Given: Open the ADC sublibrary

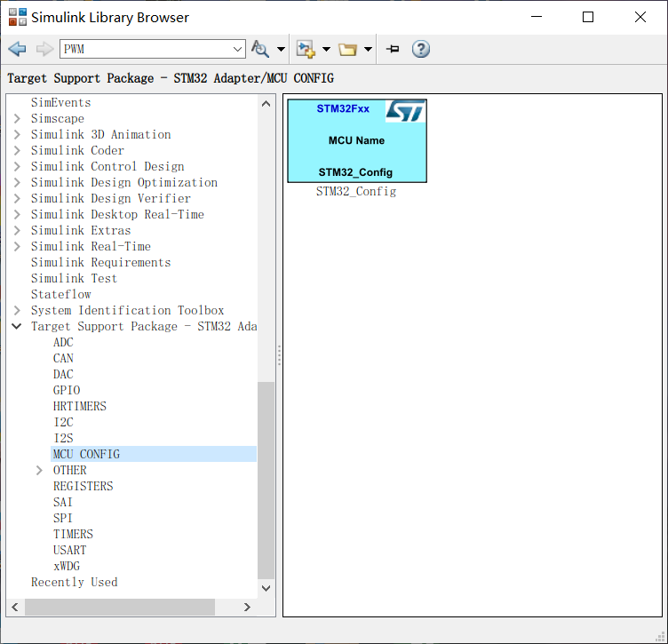Looking at the screenshot, I should 63,343.
